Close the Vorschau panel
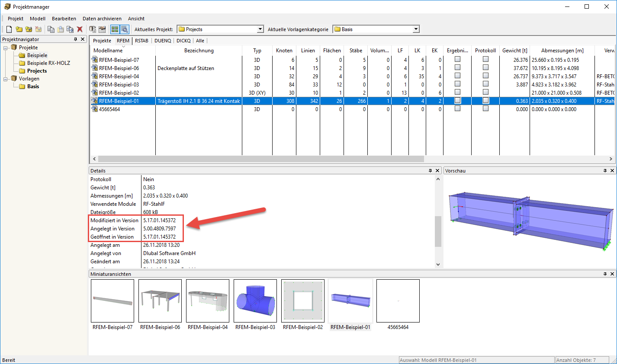Screen dimensions: 617x364 pyautogui.click(x=612, y=170)
